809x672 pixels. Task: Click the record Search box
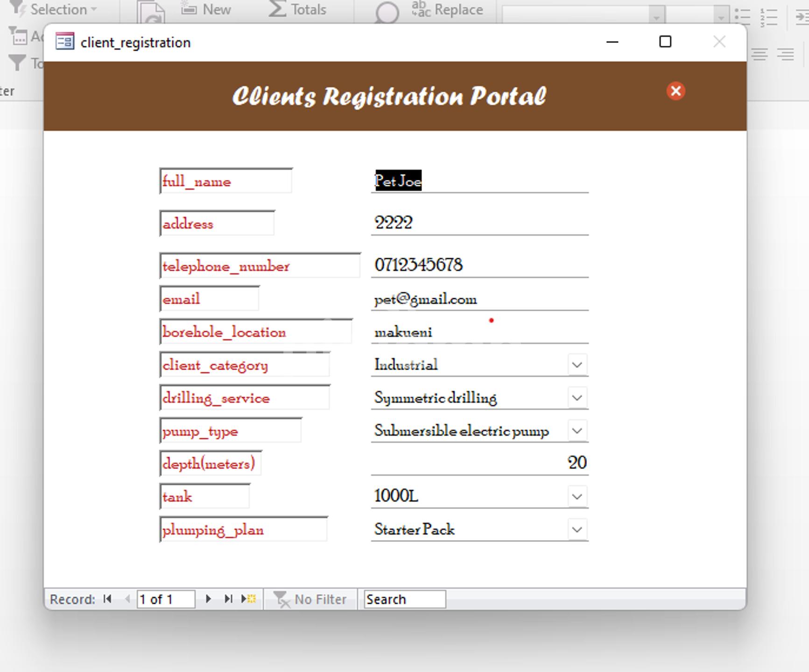pyautogui.click(x=404, y=599)
